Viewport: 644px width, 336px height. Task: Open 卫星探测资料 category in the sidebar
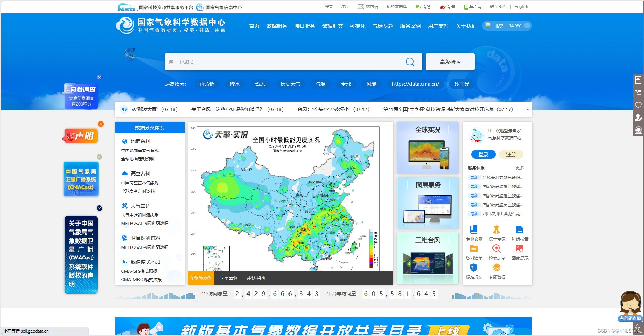click(x=145, y=238)
